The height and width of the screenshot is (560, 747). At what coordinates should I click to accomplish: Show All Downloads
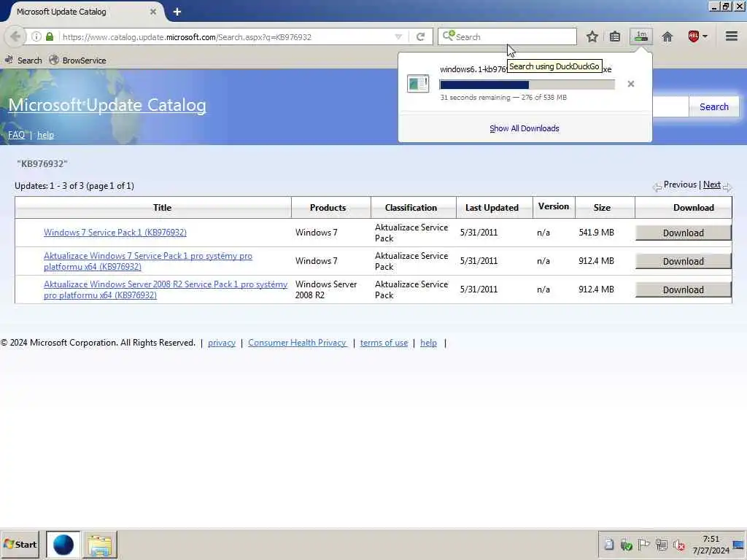pyautogui.click(x=524, y=128)
